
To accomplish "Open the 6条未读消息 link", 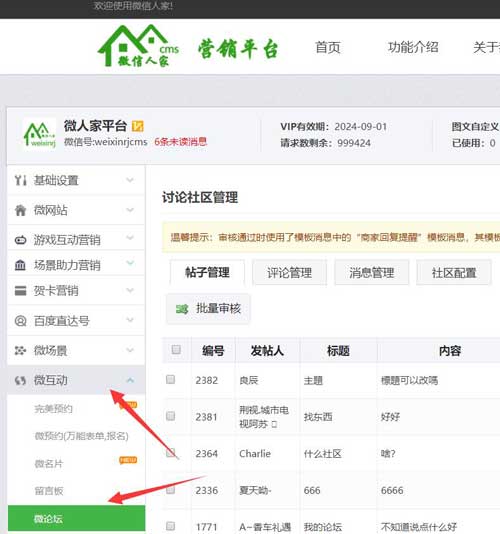I will (x=181, y=142).
